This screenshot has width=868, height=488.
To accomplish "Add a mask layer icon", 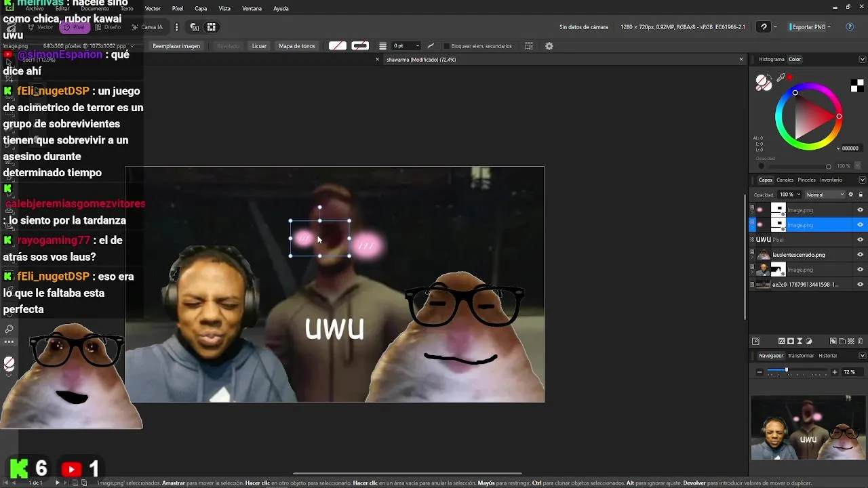I will pos(791,342).
